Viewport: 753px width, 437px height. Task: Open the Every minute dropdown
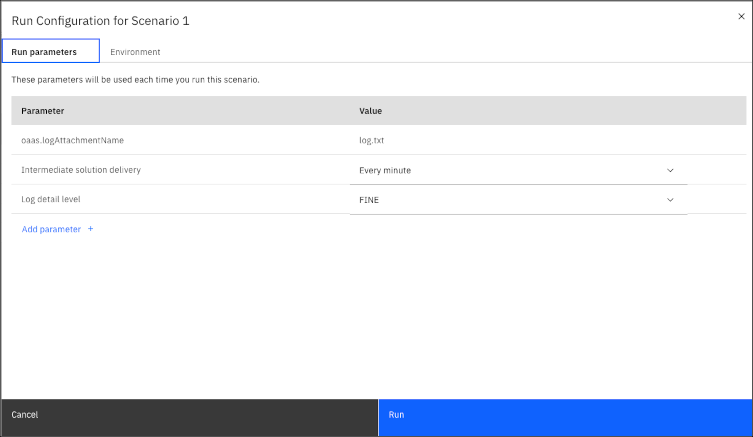tap(519, 170)
